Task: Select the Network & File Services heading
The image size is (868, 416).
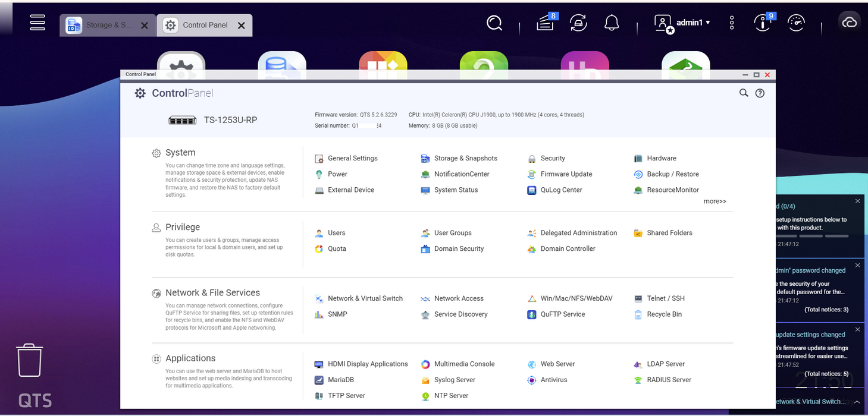Action: point(212,293)
